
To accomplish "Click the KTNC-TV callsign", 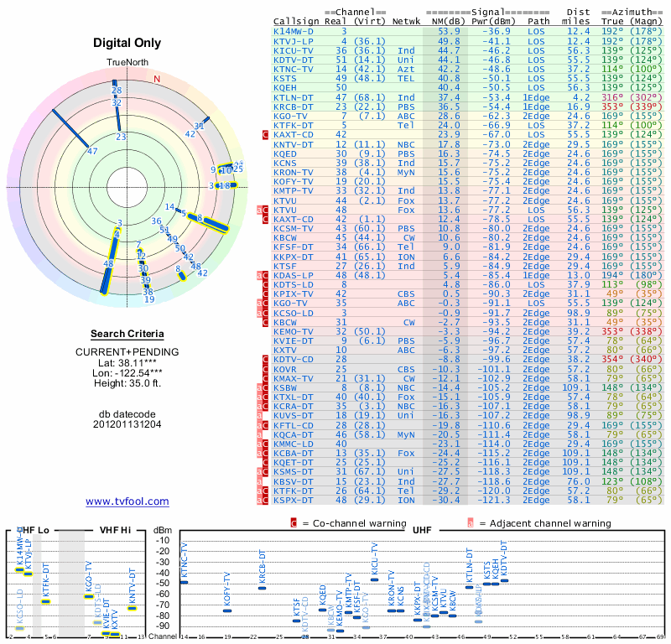I will pos(294,70).
